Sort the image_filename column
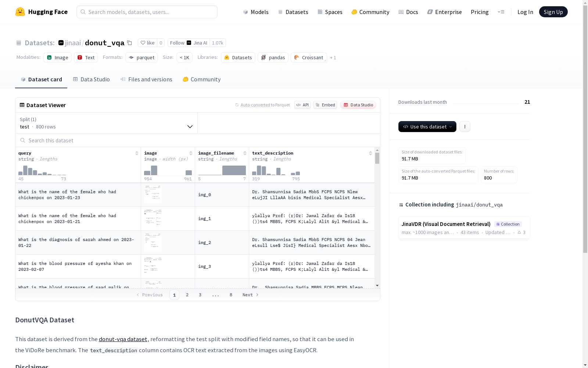Viewport: 588px width, 368px height. pos(245,153)
